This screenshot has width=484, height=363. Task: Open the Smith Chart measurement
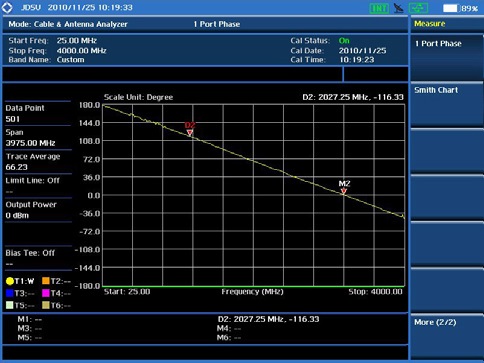coord(447,105)
